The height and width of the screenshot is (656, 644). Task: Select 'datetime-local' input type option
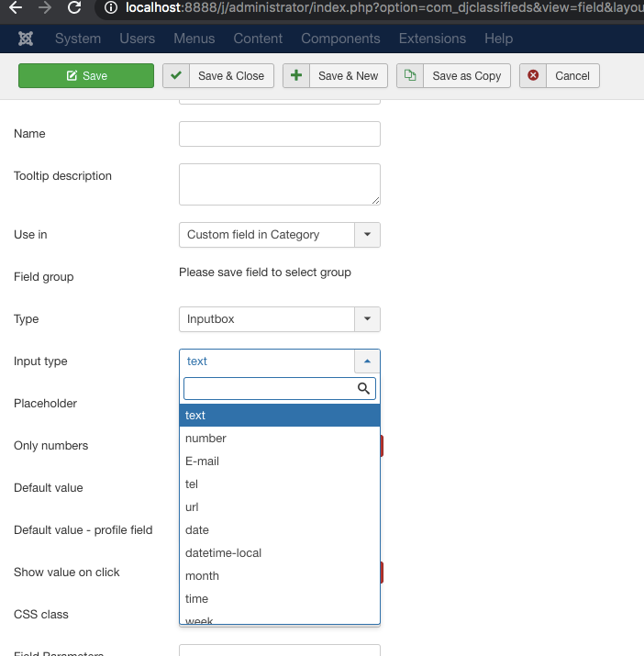(x=280, y=553)
